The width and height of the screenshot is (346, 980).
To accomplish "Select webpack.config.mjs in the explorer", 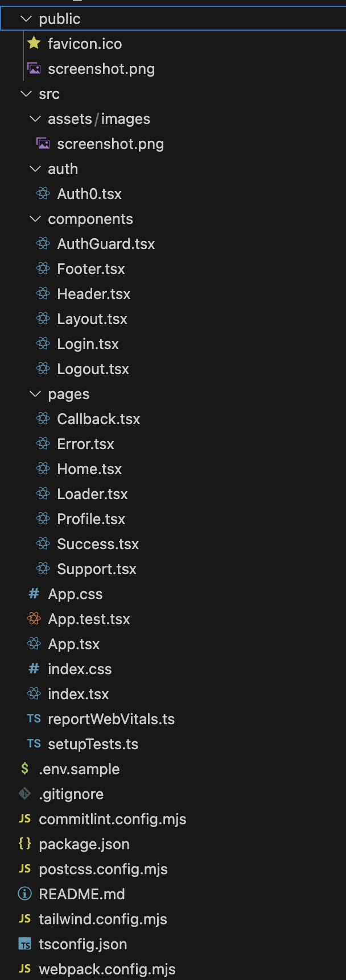I will pos(107,969).
